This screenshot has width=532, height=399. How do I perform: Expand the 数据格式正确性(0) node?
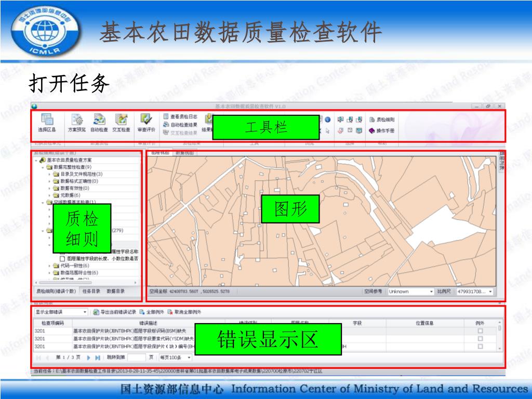point(49,181)
